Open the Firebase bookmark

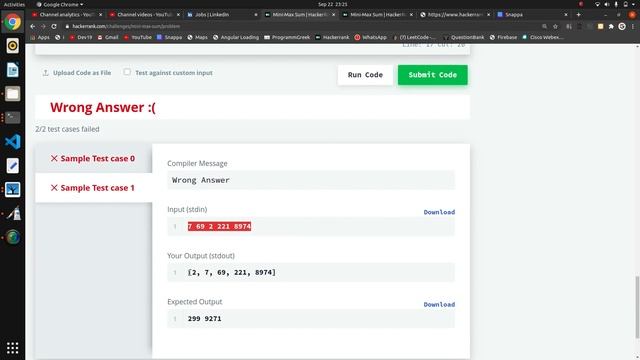[503, 37]
